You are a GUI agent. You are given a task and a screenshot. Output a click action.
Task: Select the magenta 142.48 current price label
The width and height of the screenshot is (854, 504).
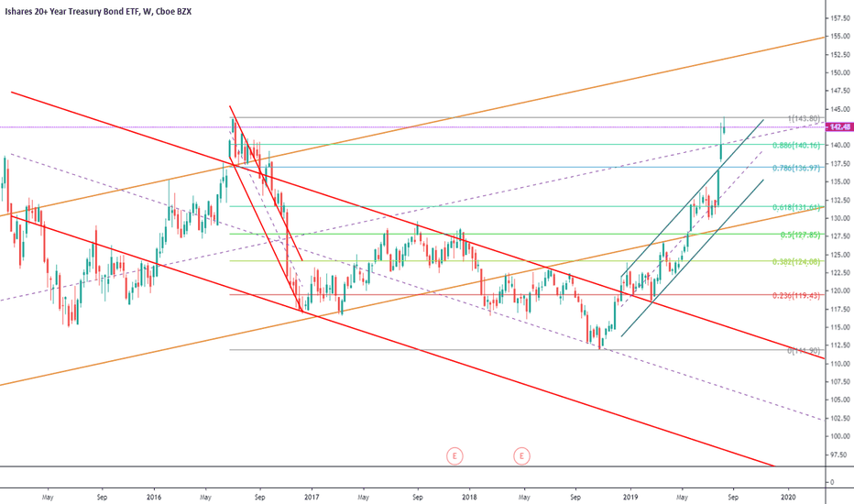[840, 127]
